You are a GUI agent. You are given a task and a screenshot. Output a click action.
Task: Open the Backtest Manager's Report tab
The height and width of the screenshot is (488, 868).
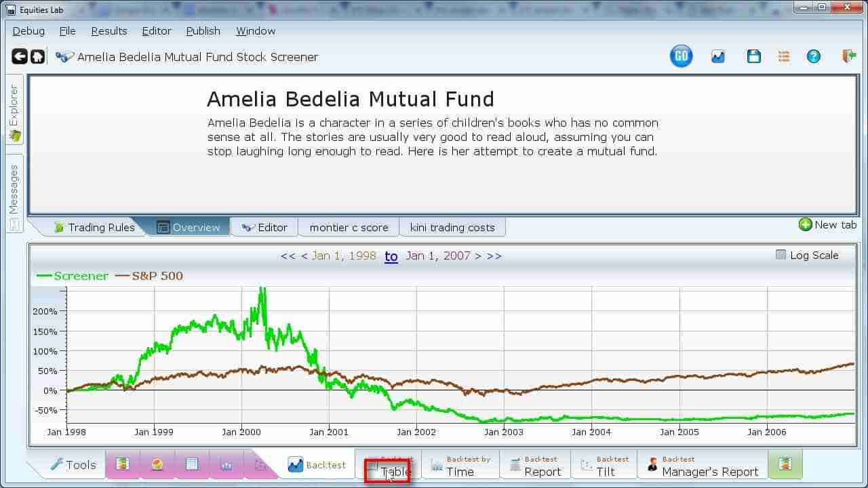click(703, 466)
